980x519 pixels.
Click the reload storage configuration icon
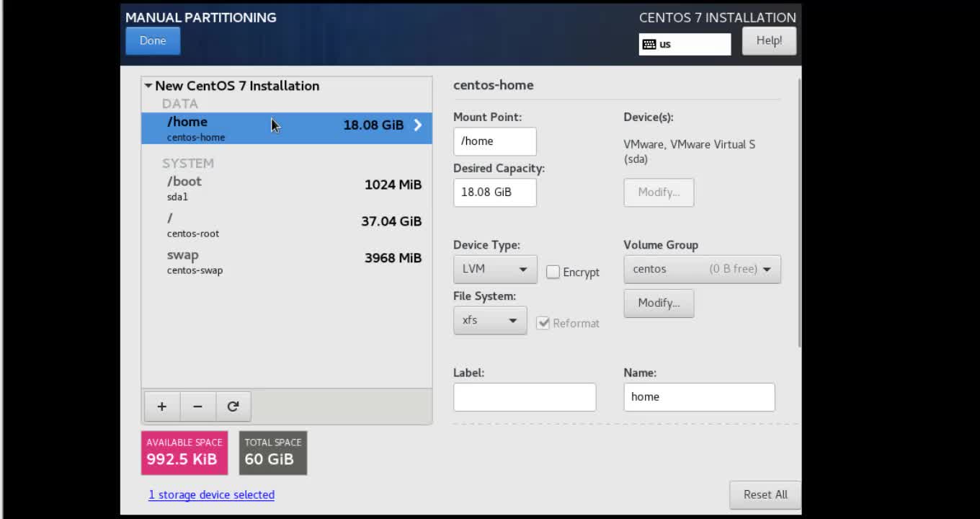click(233, 407)
